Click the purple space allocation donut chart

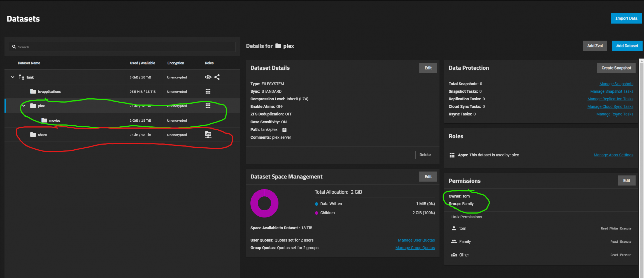point(264,203)
